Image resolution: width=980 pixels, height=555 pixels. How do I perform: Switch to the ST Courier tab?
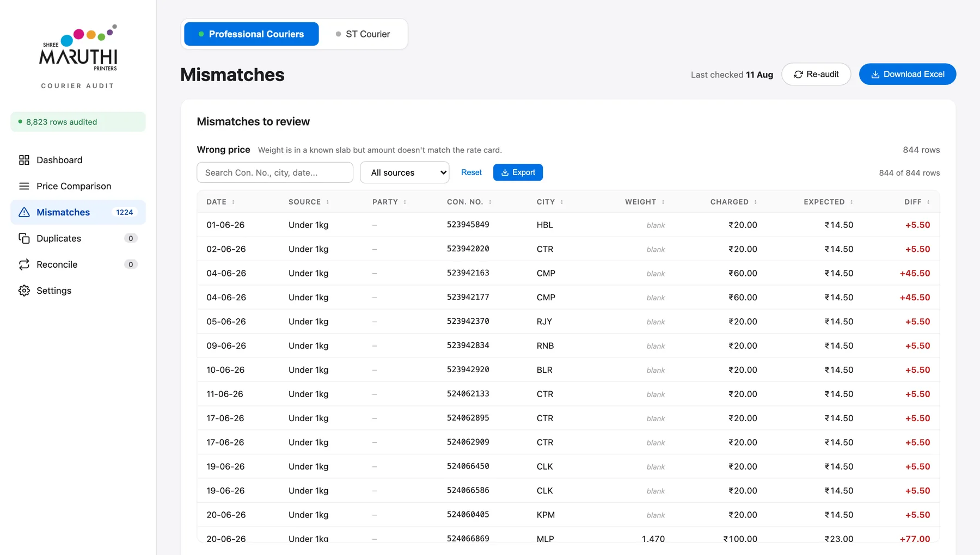(363, 34)
